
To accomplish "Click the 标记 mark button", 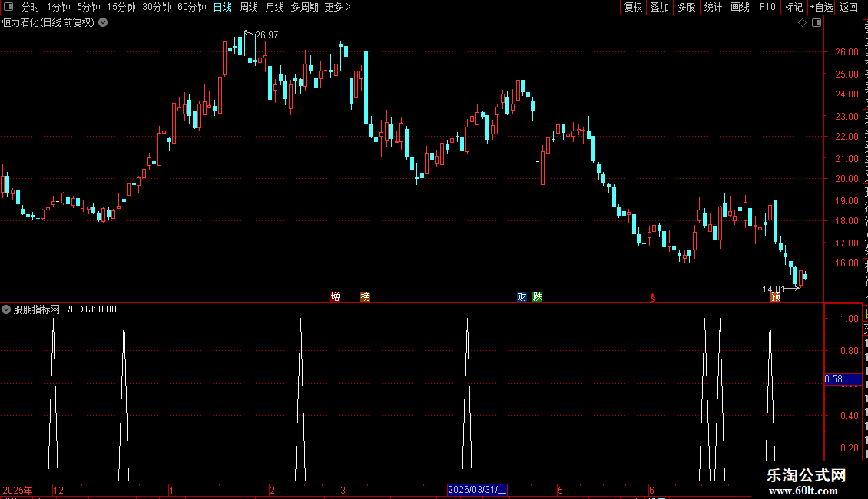I will [793, 7].
